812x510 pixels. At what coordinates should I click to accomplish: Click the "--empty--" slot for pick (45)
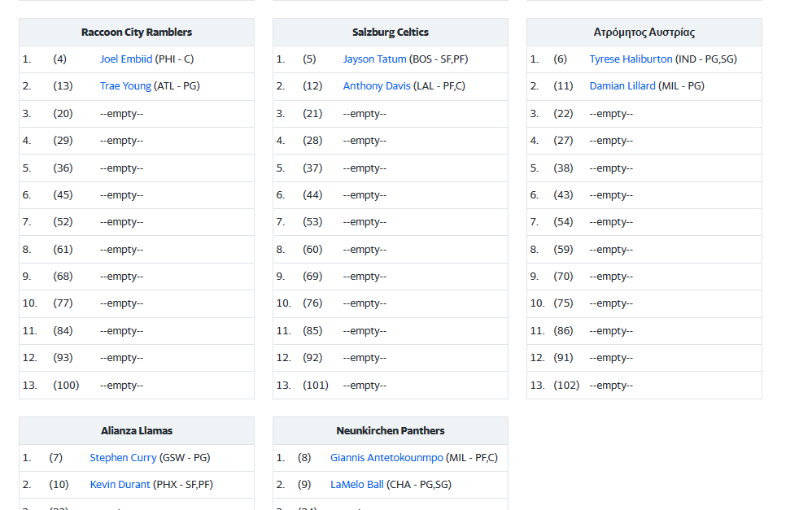click(122, 195)
